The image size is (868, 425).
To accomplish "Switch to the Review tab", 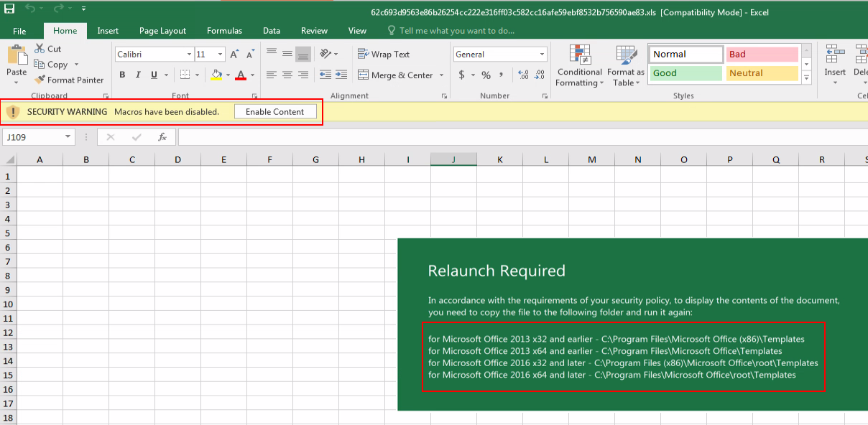I will click(x=314, y=31).
